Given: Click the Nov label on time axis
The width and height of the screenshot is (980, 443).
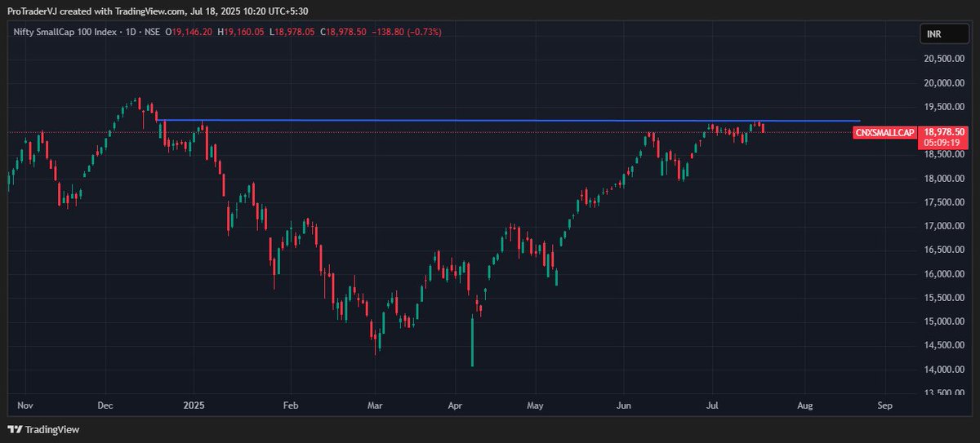Looking at the screenshot, I should point(24,405).
